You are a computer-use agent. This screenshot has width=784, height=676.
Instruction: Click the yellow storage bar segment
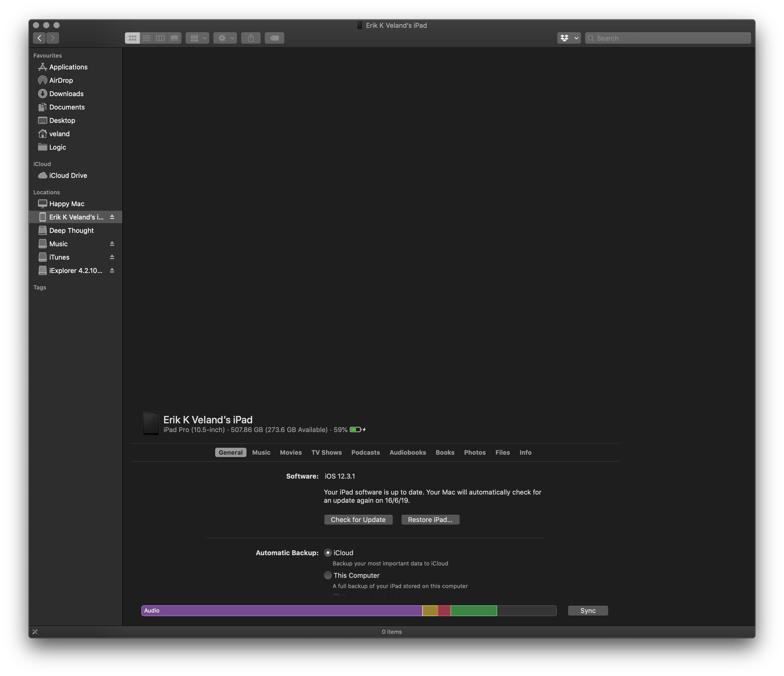[430, 610]
